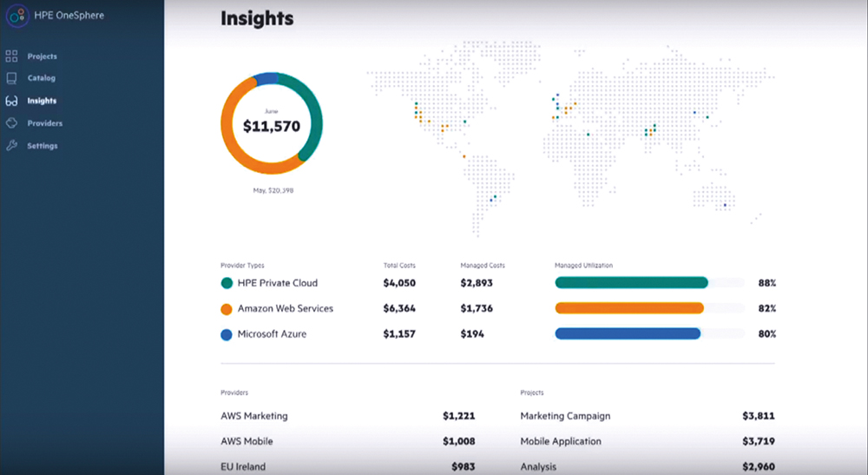This screenshot has height=475, width=868.
Task: Open the Marketing Campaign project row
Action: (x=648, y=416)
